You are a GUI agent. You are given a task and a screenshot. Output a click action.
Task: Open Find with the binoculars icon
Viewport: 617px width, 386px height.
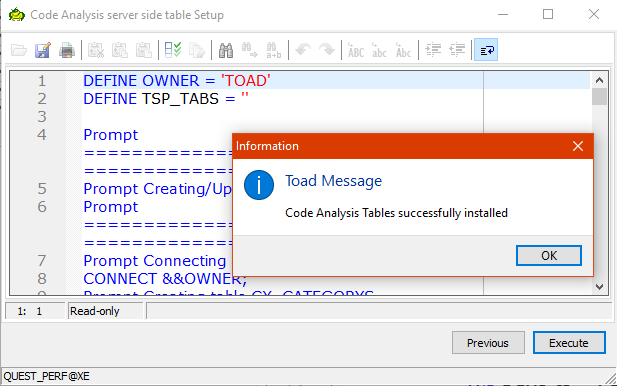click(226, 50)
